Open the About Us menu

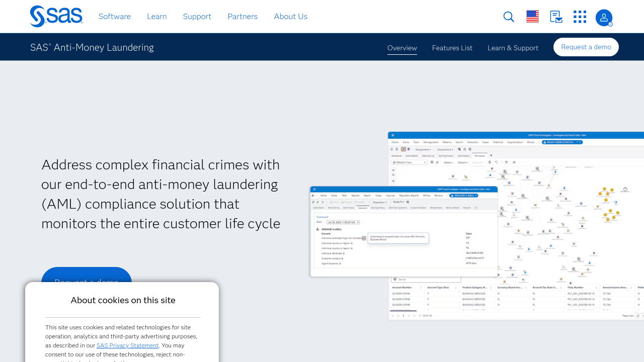[x=291, y=17]
